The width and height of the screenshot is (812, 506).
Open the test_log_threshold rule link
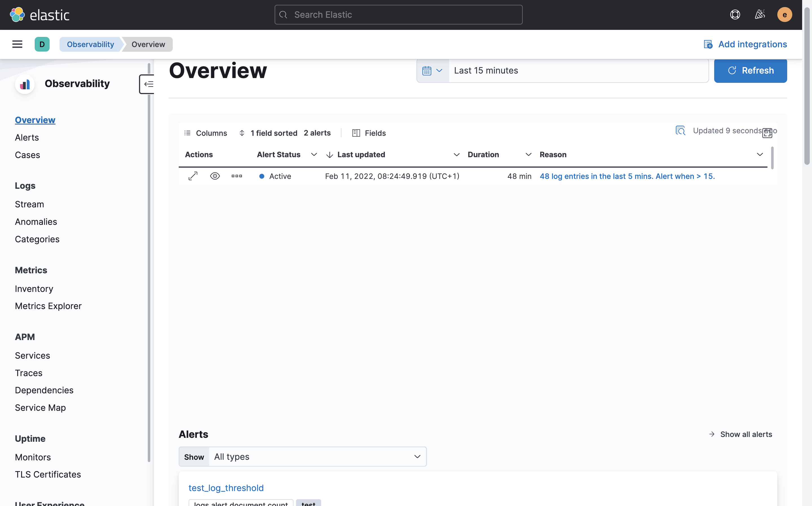pos(226,488)
